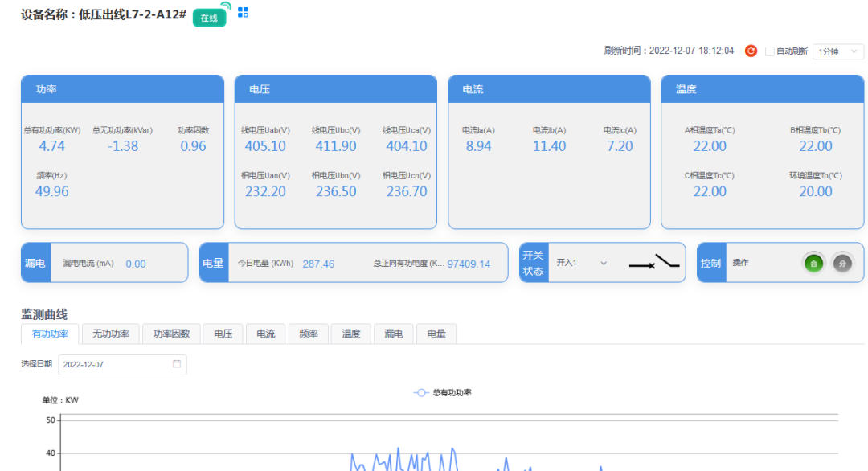Click the 温度 card header

pos(762,89)
